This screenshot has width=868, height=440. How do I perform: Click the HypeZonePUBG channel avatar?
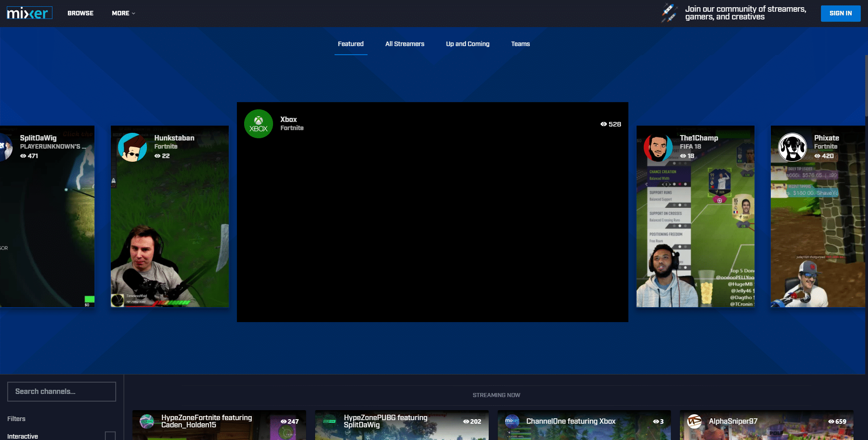(x=330, y=421)
